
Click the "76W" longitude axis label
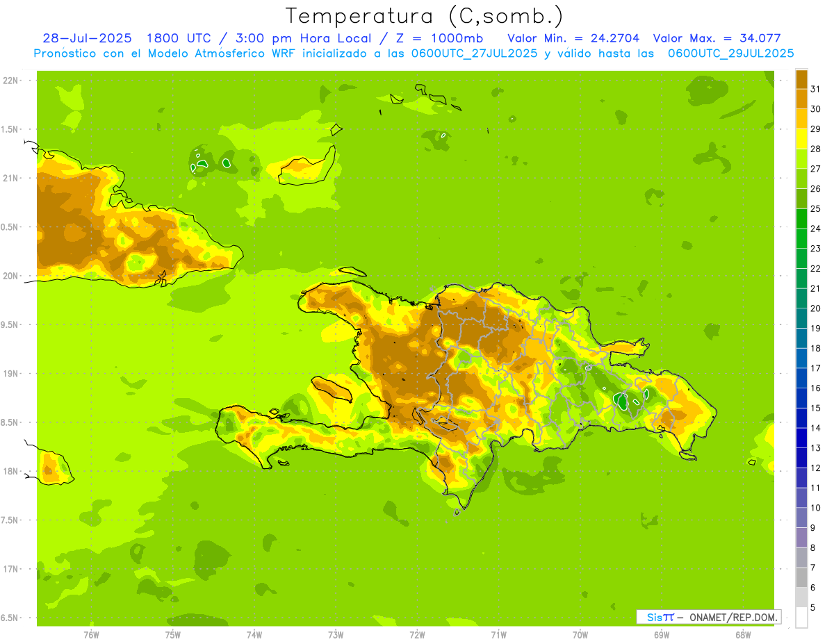(91, 634)
